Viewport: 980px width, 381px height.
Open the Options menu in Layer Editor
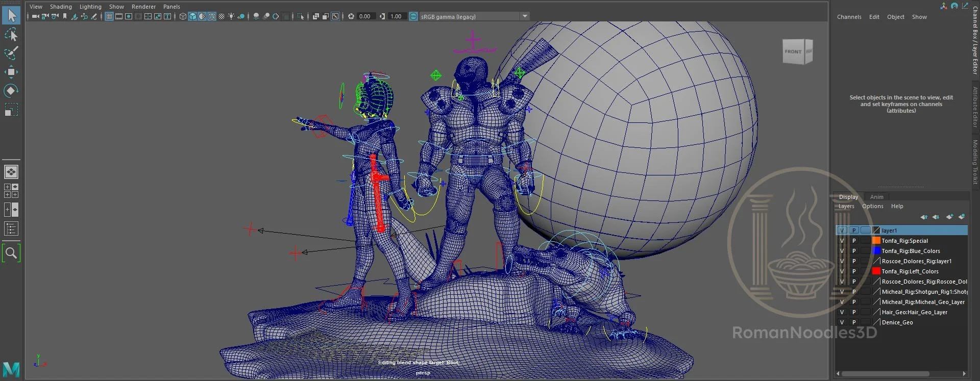pyautogui.click(x=872, y=207)
